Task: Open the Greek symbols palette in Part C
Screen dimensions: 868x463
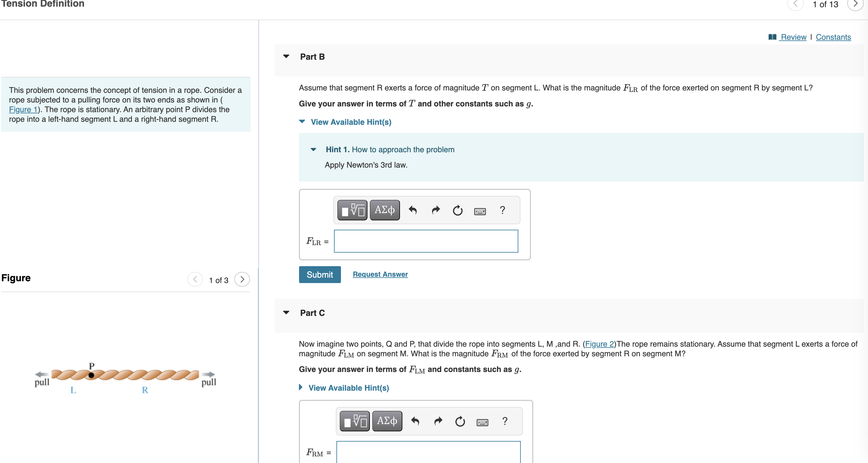Action: pyautogui.click(x=387, y=421)
